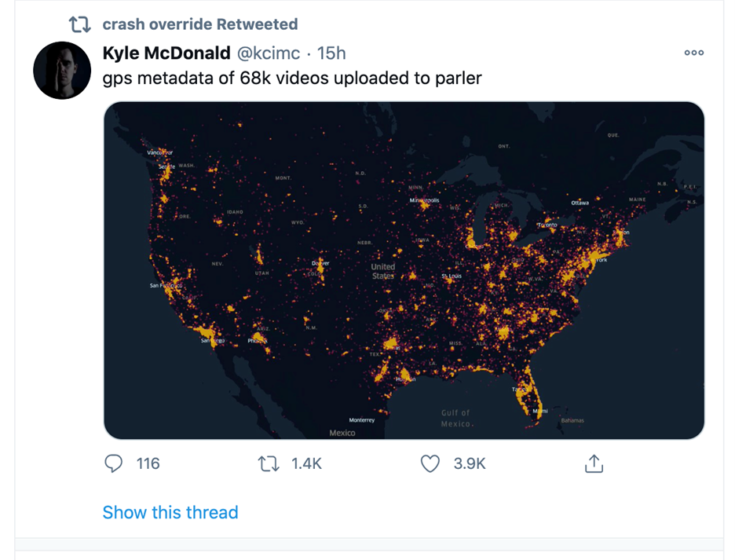Click the tweet text about Parler videos
Screen dimensions: 735x560
292,79
